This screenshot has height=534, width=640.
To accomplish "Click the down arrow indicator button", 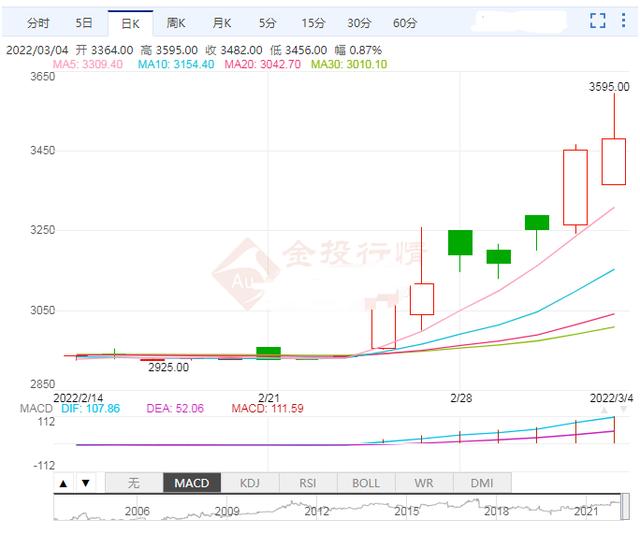I will tap(85, 483).
